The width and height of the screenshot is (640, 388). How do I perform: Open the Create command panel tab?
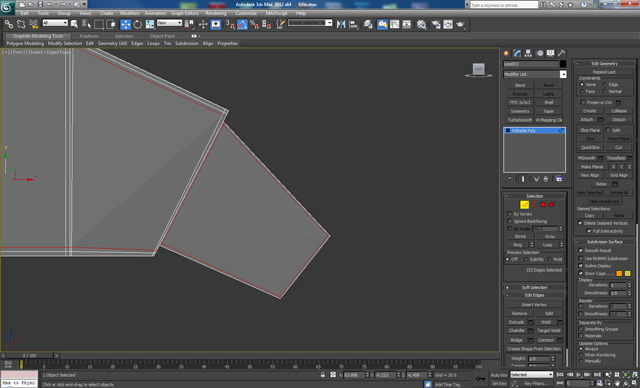point(506,53)
